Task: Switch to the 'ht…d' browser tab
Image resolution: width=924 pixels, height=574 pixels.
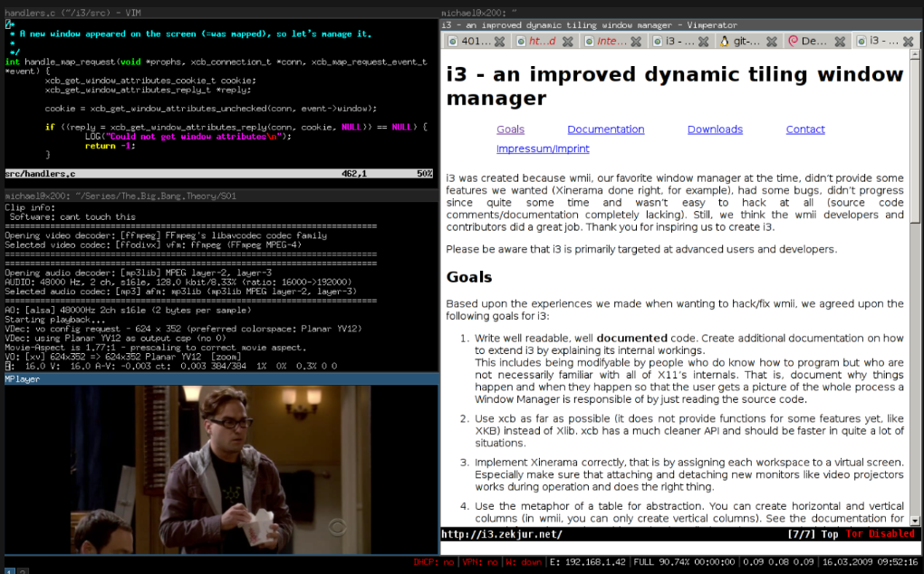Action: click(544, 42)
